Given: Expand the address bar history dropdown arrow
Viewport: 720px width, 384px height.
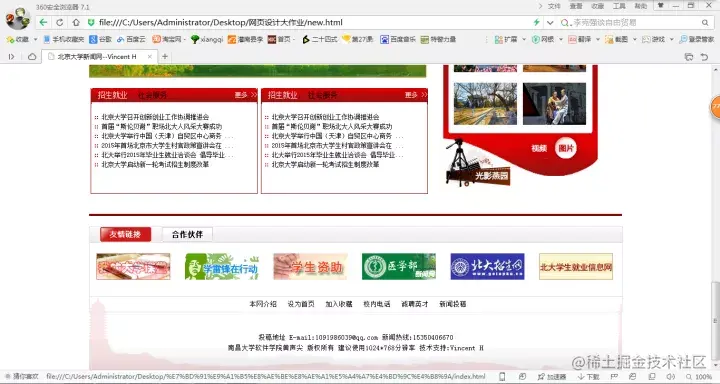Looking at the screenshot, I should 550,22.
